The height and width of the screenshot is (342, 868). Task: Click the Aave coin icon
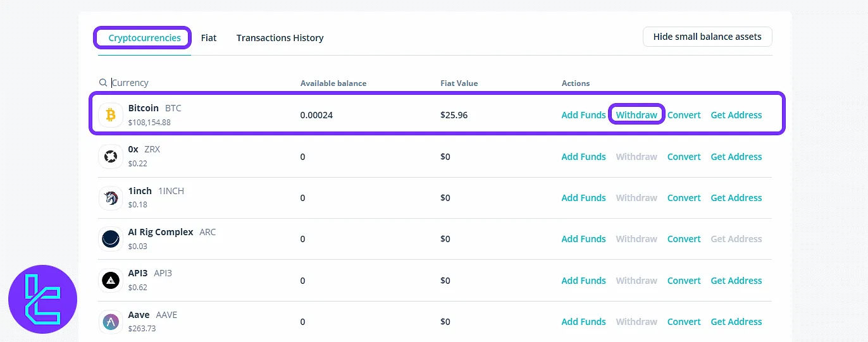pos(111,322)
